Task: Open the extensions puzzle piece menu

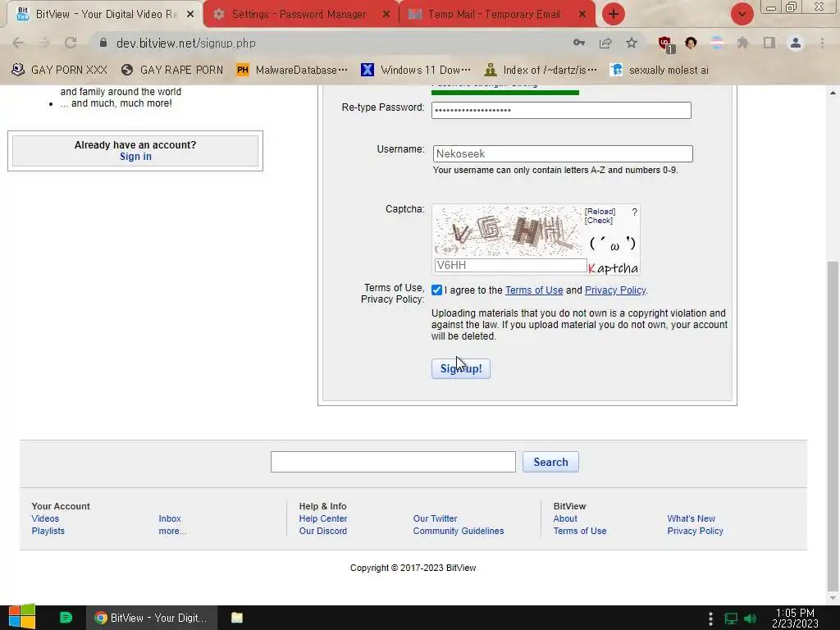Action: pyautogui.click(x=742, y=43)
